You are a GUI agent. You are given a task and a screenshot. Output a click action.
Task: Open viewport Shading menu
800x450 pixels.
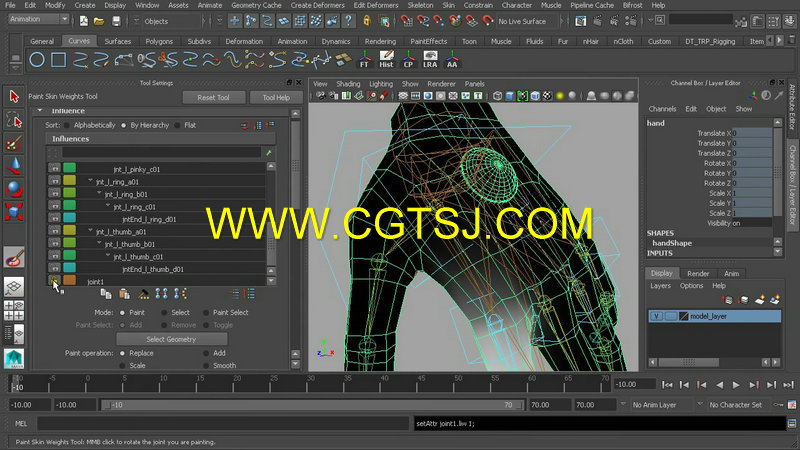coord(348,84)
